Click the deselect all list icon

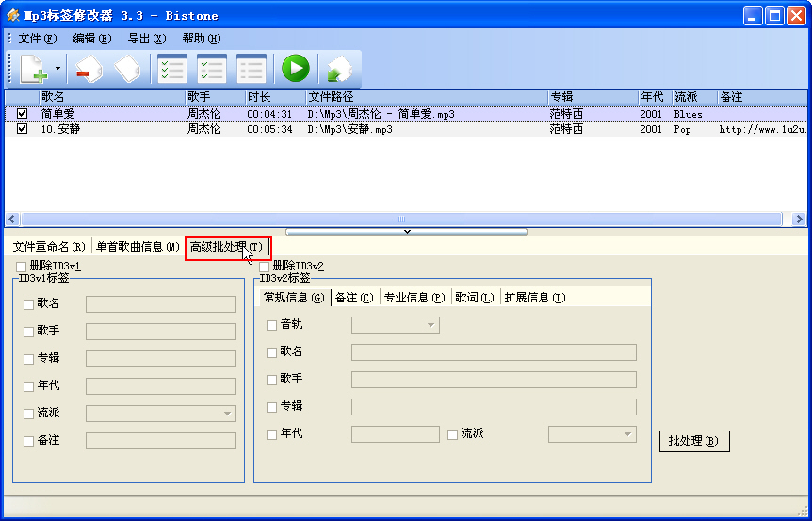coord(251,69)
